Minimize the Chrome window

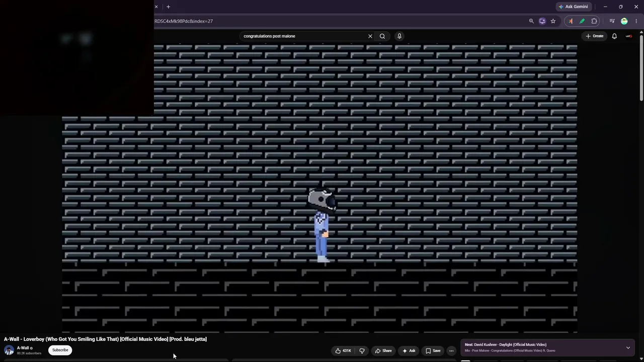click(605, 7)
